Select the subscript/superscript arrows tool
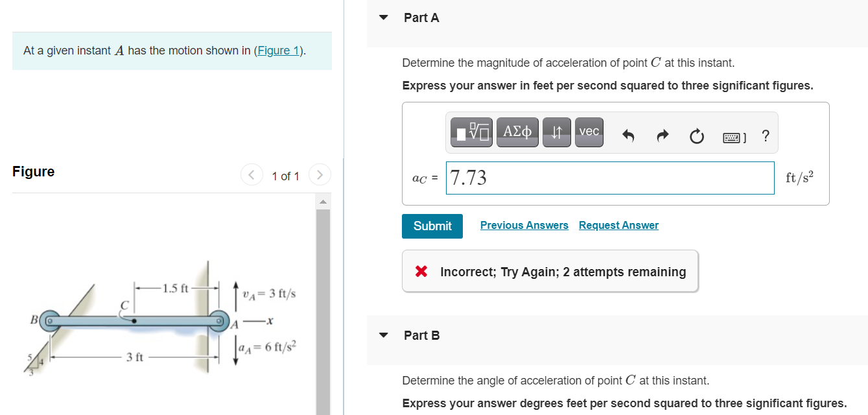Screen dimensions: 868x415 [x=556, y=132]
